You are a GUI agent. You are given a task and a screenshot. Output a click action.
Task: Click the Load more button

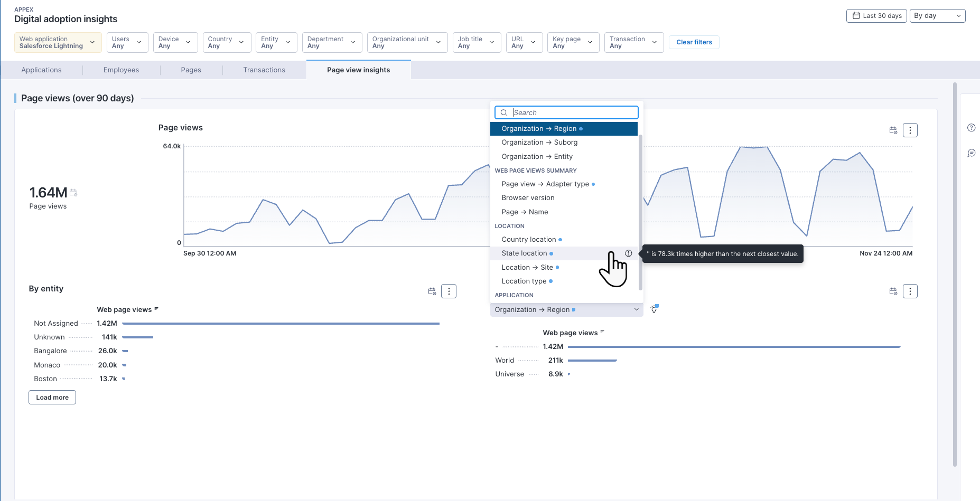(x=52, y=398)
